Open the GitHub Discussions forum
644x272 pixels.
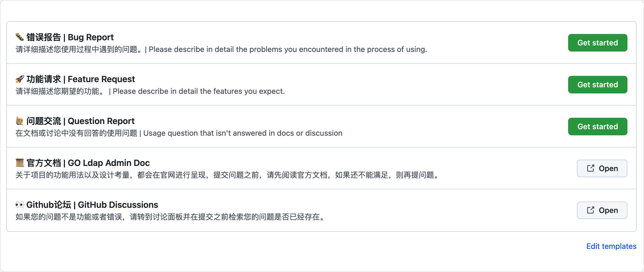(x=602, y=210)
